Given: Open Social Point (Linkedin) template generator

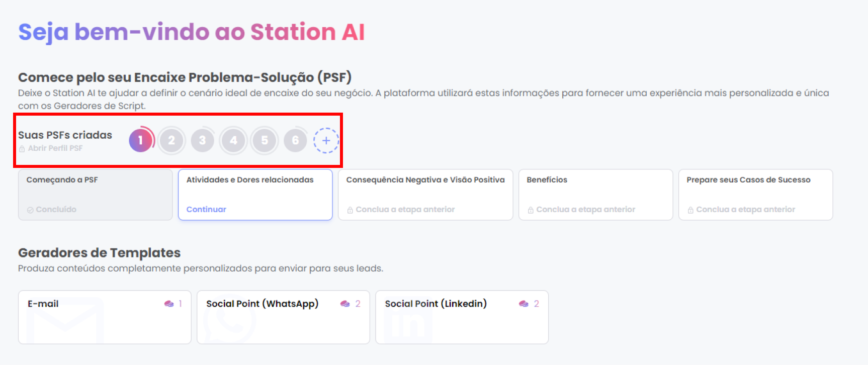Looking at the screenshot, I should click(x=462, y=317).
